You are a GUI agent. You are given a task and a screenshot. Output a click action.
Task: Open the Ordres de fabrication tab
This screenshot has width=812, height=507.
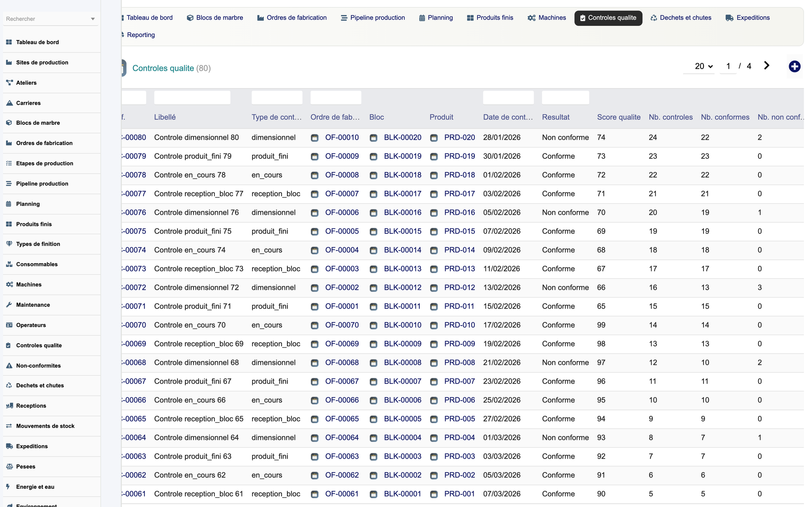[292, 18]
